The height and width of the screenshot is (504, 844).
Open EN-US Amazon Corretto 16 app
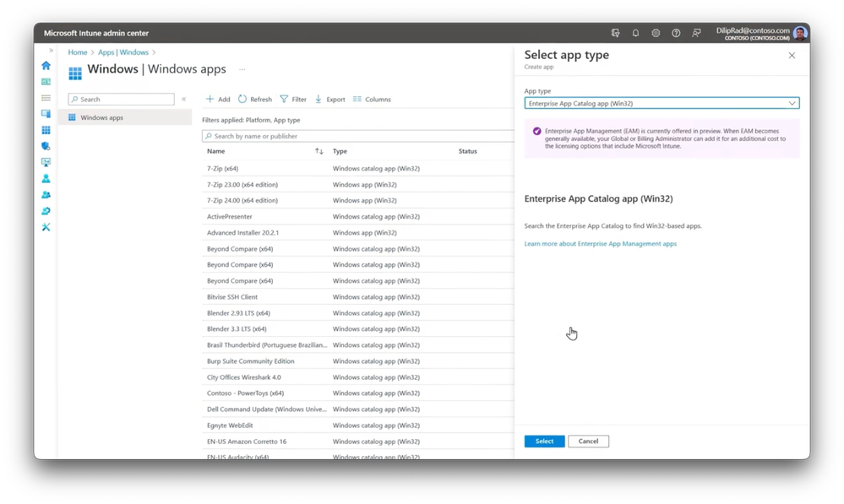click(247, 442)
